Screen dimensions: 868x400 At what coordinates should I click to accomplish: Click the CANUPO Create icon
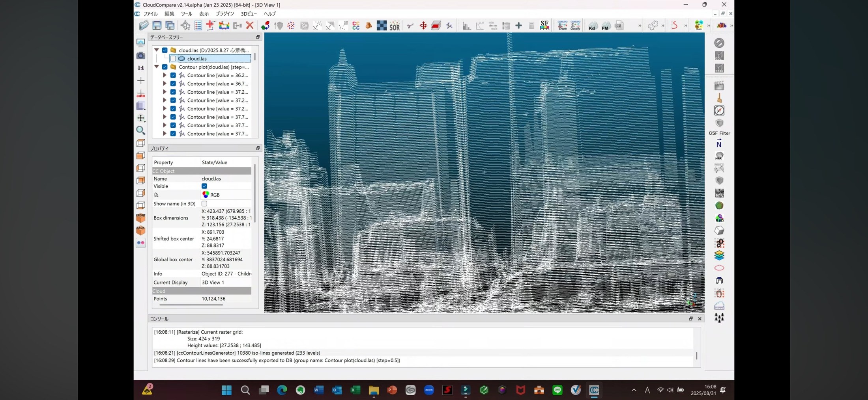pos(562,26)
